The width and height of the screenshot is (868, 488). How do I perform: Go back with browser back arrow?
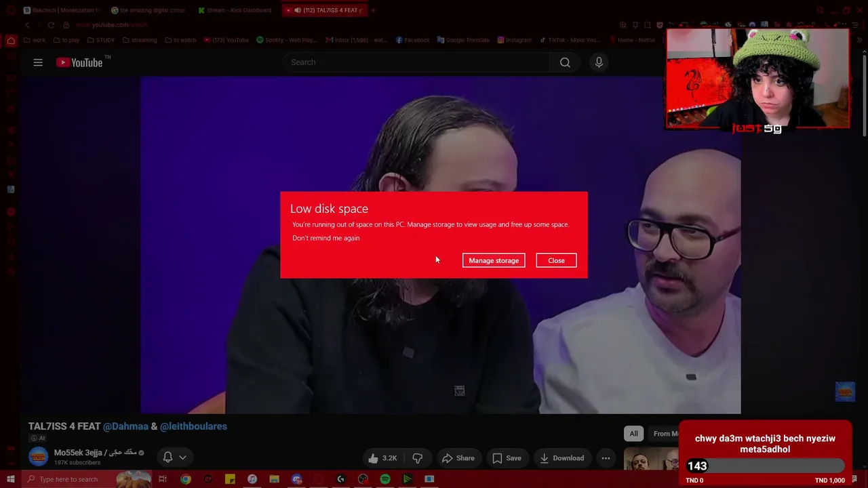27,25
